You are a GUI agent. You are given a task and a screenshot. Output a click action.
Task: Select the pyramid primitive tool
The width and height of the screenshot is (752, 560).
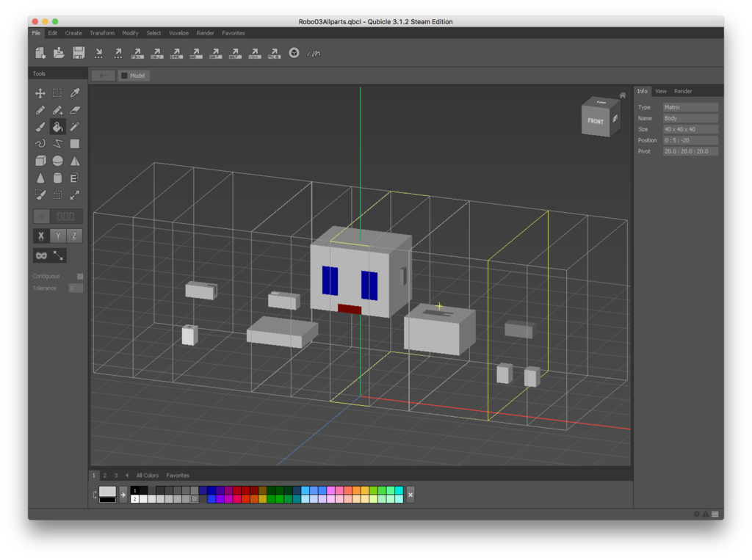pos(75,161)
